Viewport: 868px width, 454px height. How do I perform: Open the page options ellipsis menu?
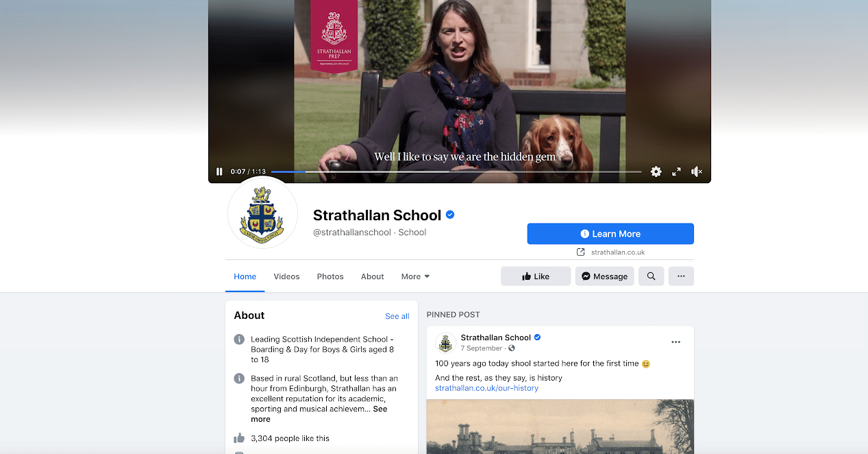click(x=681, y=276)
